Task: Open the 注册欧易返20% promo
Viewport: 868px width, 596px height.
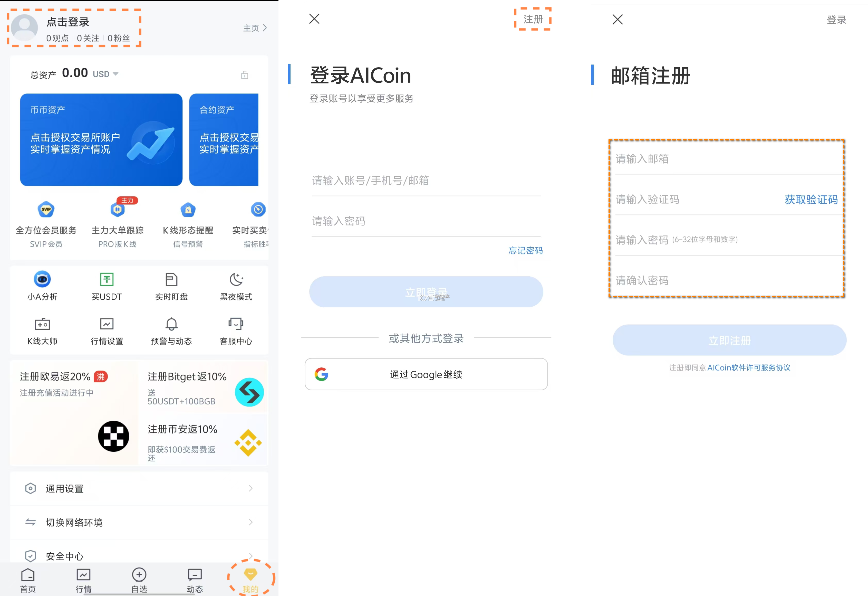Action: (74, 413)
